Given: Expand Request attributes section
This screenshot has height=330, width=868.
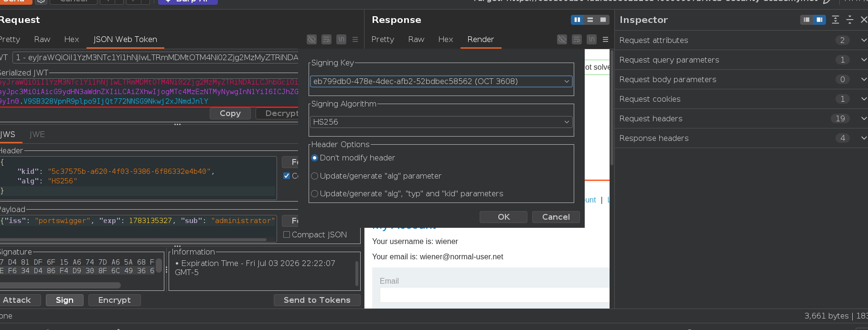Looking at the screenshot, I should (x=741, y=40).
